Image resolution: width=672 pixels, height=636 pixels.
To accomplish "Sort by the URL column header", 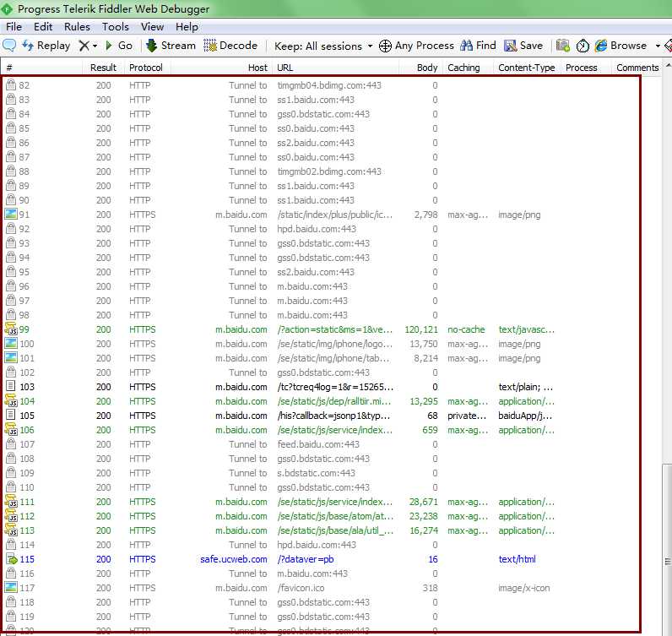I will coord(335,68).
